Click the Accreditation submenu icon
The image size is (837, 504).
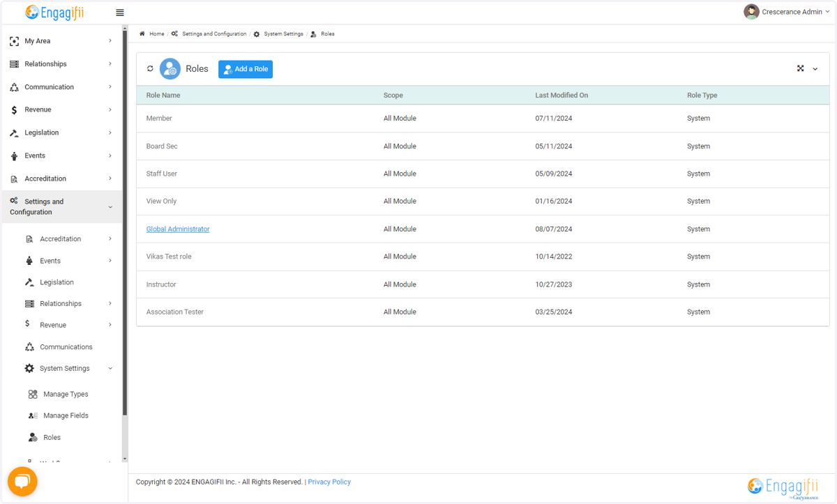[29, 239]
